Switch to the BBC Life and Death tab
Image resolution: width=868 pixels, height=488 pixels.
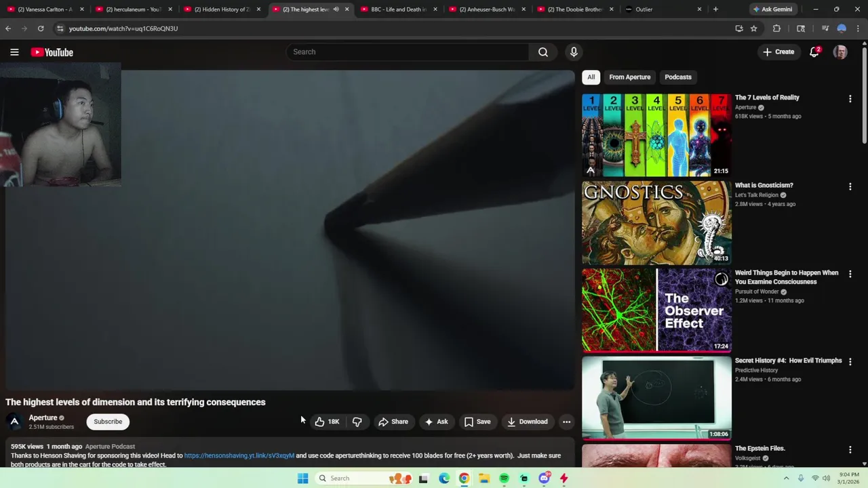click(x=397, y=9)
